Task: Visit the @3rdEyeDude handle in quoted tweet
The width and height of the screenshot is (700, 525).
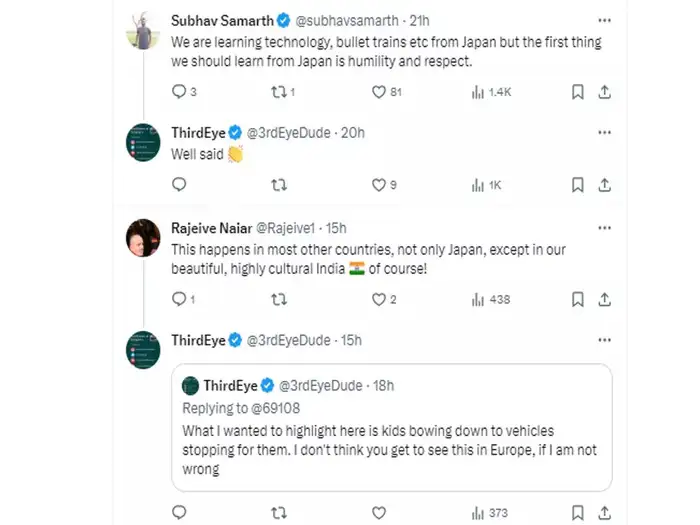Action: point(321,386)
